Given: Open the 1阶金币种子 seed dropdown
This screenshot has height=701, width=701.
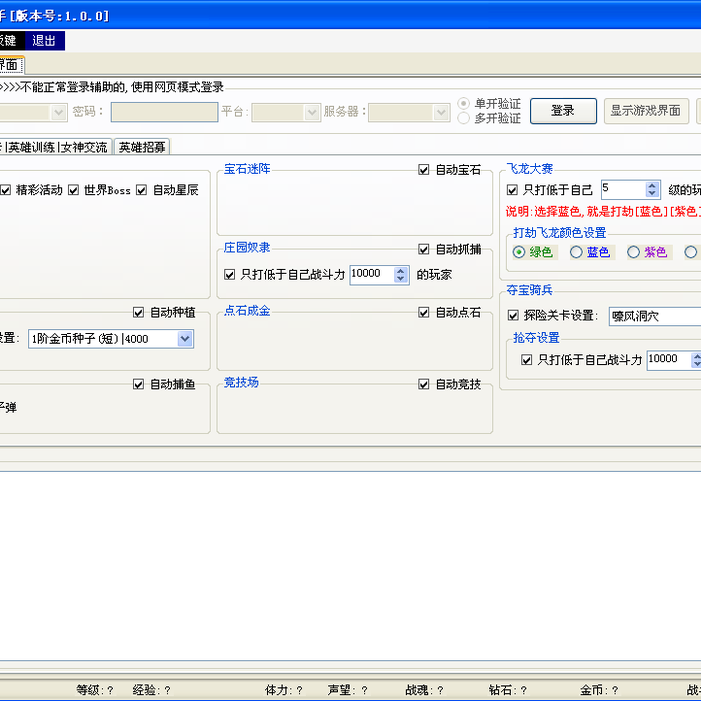Looking at the screenshot, I should (185, 339).
